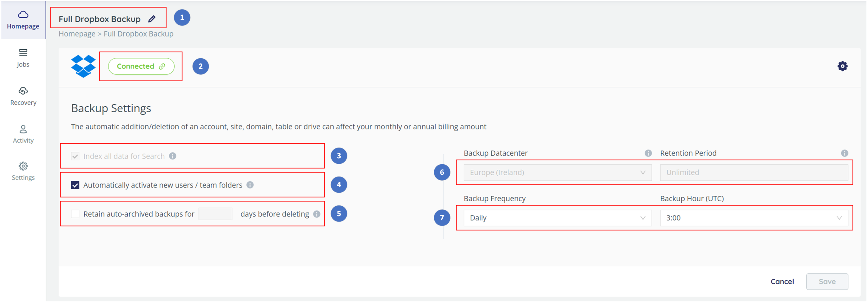
Task: Open Recovery label in sidebar
Action: tap(23, 103)
